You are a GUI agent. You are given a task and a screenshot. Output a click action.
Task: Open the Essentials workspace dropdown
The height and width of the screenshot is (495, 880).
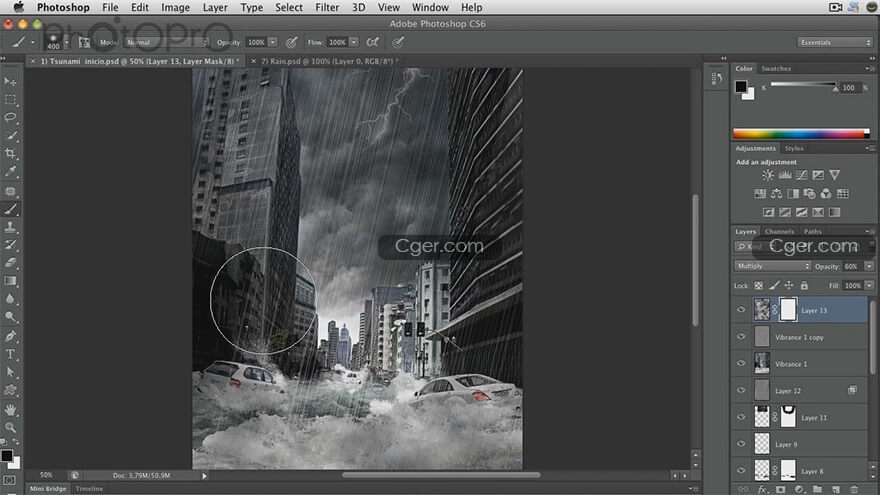point(835,43)
